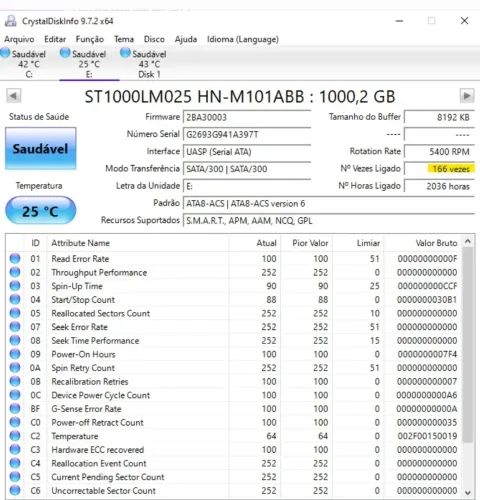Click the Valor Bruto column header

pos(423,243)
